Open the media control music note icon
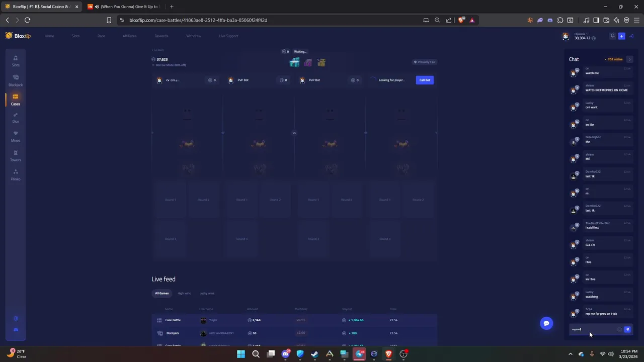 pos(586,20)
